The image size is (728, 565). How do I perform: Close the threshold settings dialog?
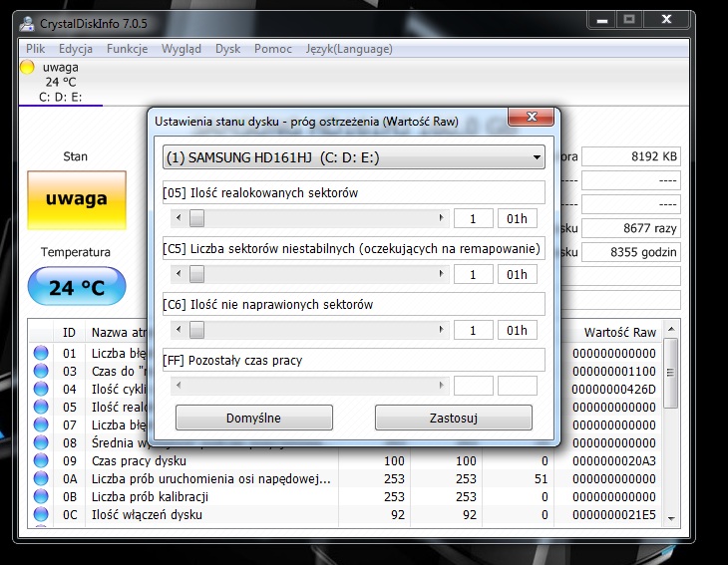532,117
